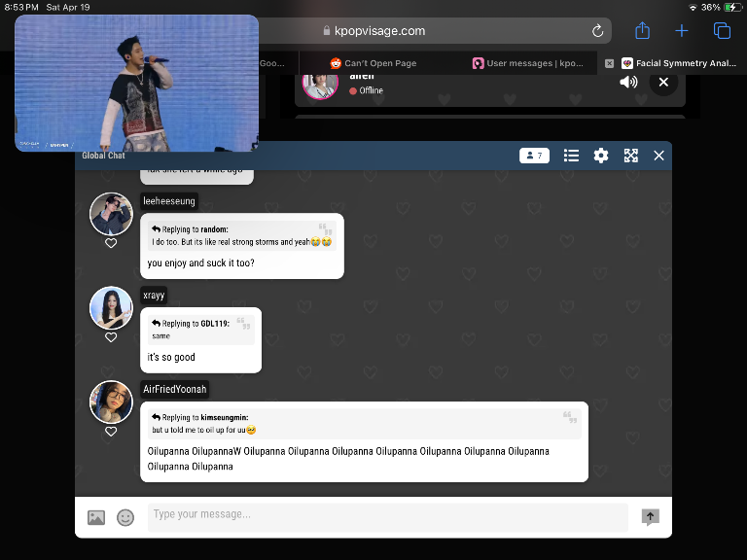Select the Oilupanna message text
The image size is (747, 560).
pyautogui.click(x=348, y=459)
